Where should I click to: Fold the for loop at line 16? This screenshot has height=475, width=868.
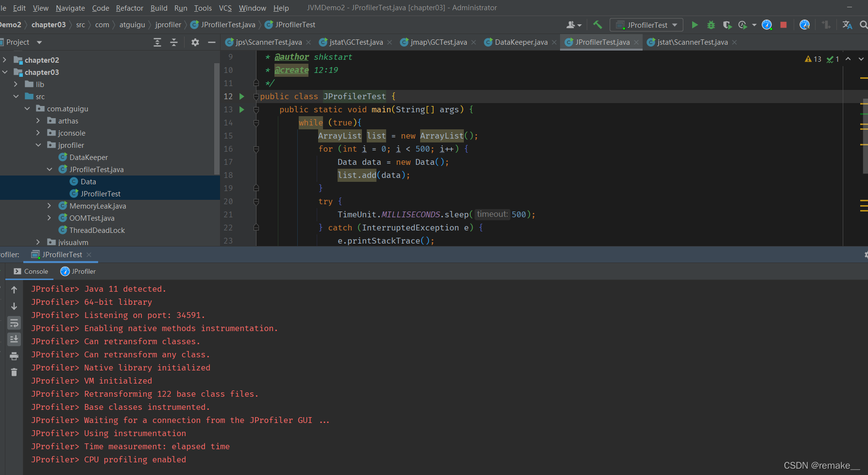(256, 149)
